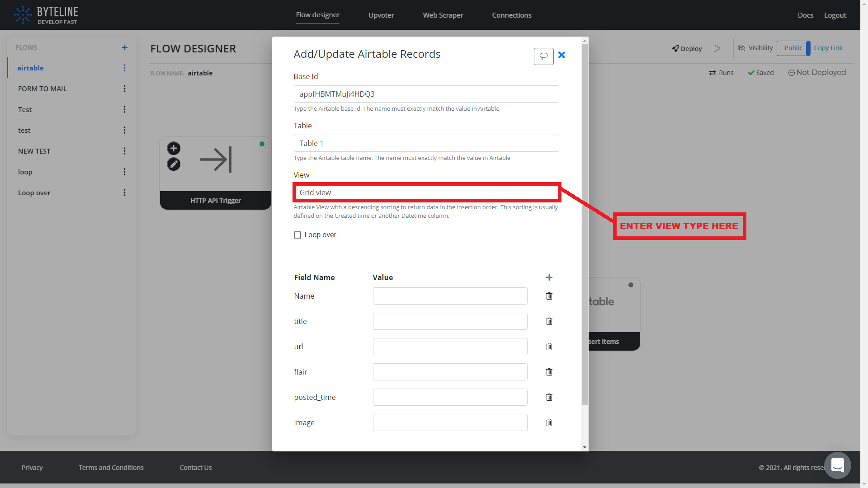The width and height of the screenshot is (868, 488).
Task: Click the image value input
Action: (x=450, y=422)
